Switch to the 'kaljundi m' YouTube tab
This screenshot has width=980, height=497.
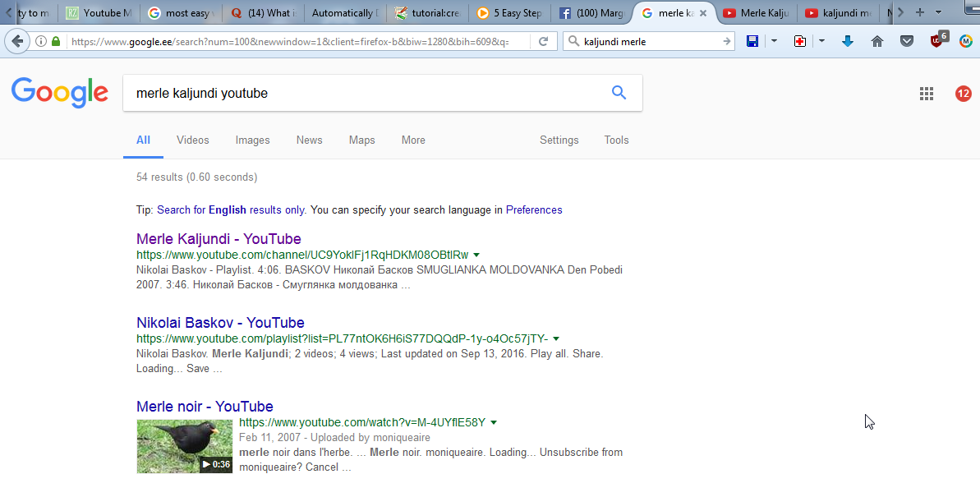tap(838, 13)
